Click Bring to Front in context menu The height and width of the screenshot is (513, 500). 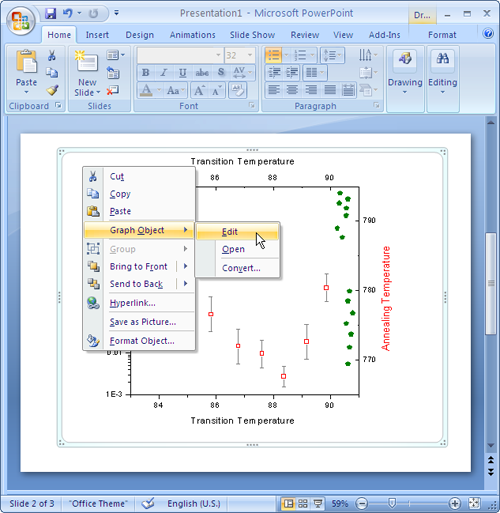click(139, 266)
